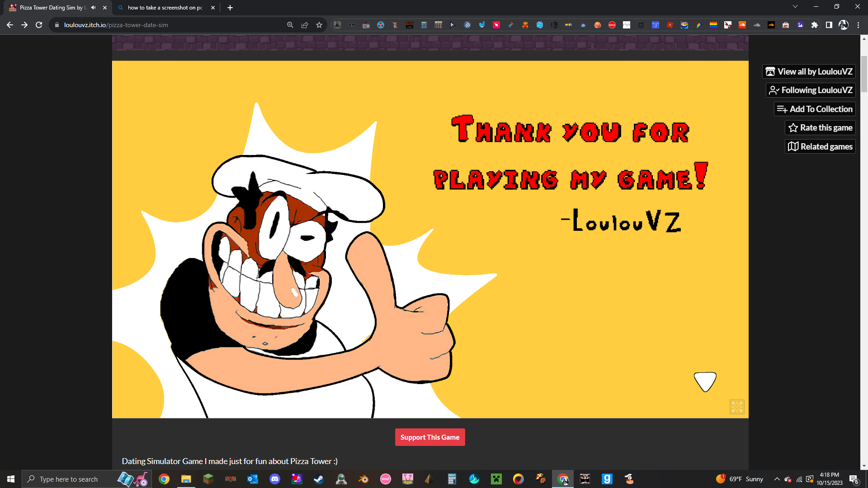Click the zoom magnifier in the address bar
The height and width of the screenshot is (488, 868).
click(x=290, y=25)
